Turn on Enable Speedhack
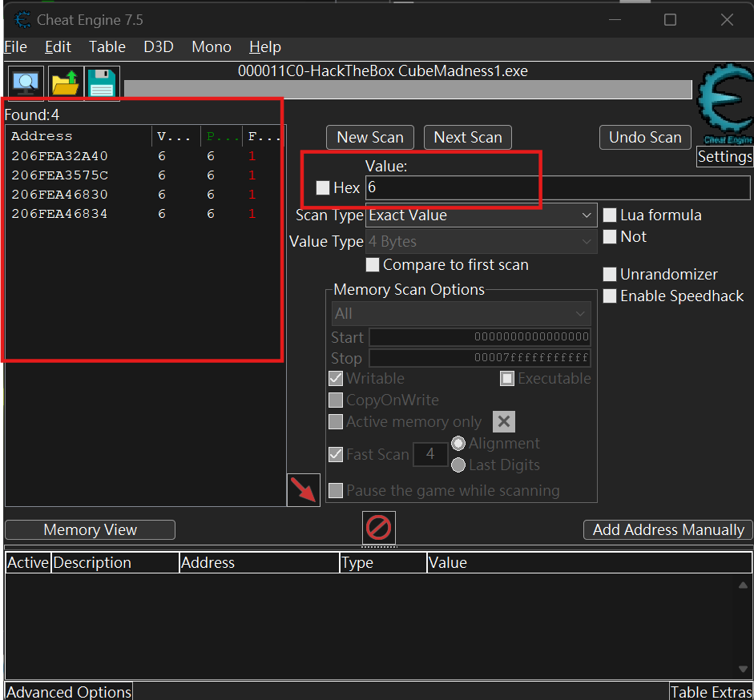Viewport: 754px width, 700px height. point(610,296)
